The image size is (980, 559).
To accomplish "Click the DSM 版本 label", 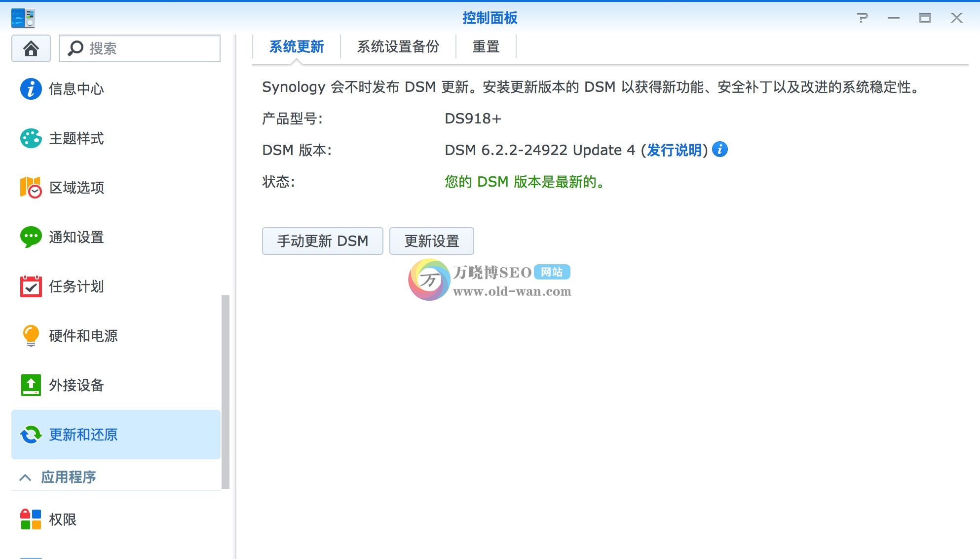I will [297, 150].
